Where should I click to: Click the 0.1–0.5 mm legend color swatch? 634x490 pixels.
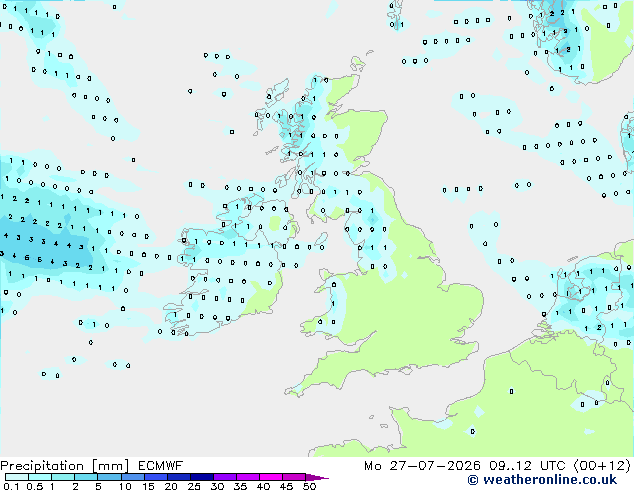[x=17, y=477]
